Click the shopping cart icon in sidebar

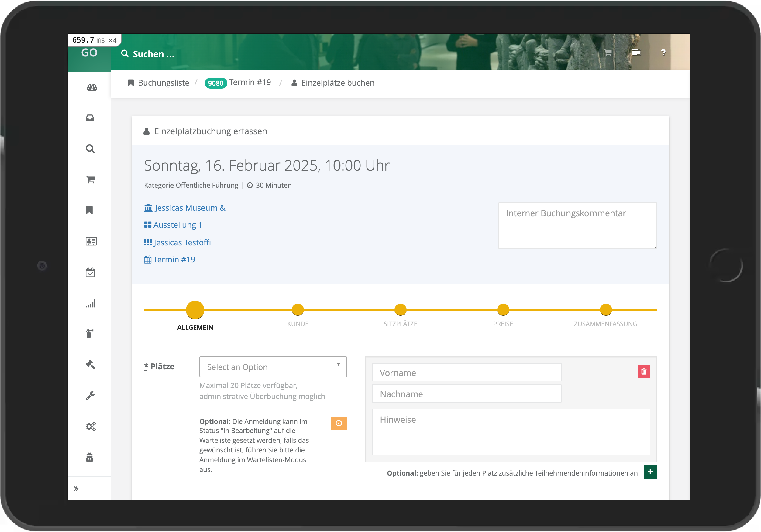coord(90,180)
